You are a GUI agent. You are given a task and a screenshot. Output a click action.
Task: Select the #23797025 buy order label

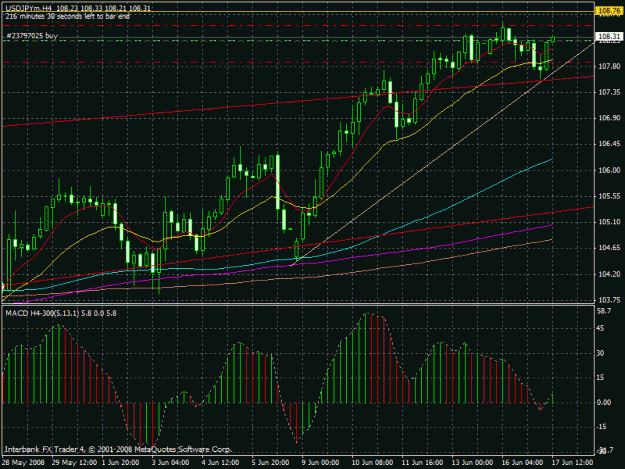32,36
